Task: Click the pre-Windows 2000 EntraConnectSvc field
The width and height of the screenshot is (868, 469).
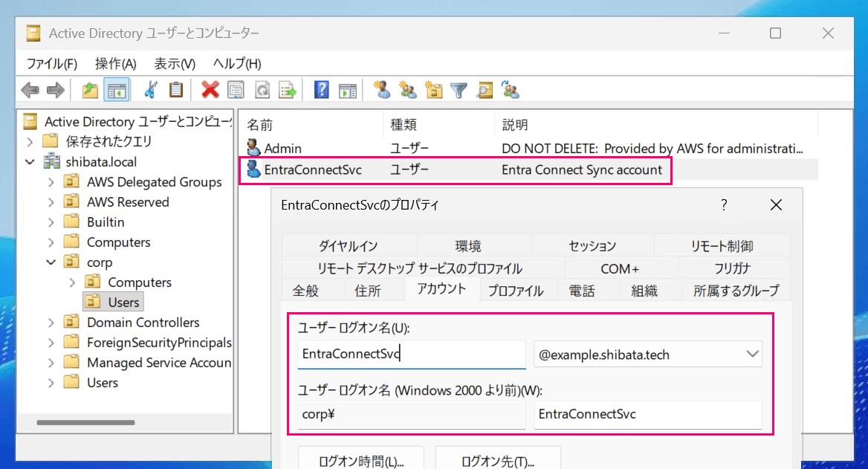Action: (648, 414)
